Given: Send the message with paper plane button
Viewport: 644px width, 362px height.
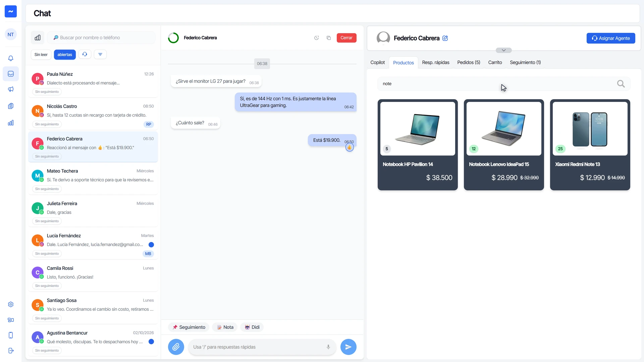Looking at the screenshot, I should coord(348,347).
